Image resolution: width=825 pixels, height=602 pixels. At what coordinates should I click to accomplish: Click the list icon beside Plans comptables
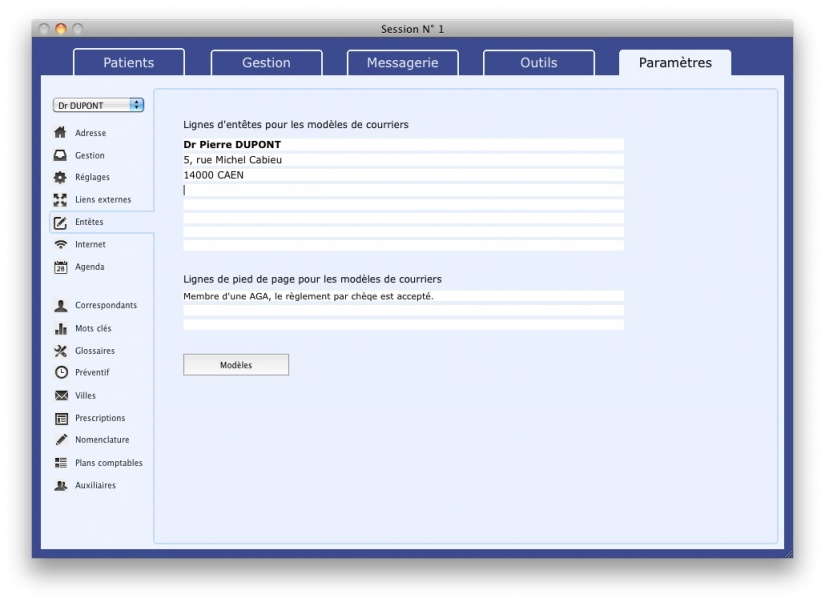pyautogui.click(x=61, y=463)
